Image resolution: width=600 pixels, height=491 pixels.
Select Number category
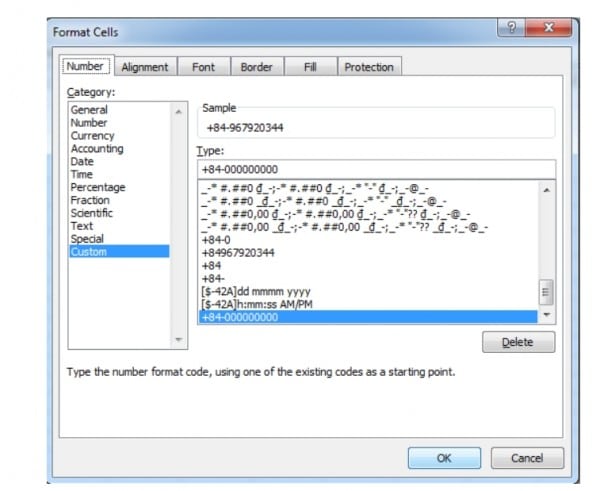(119, 123)
